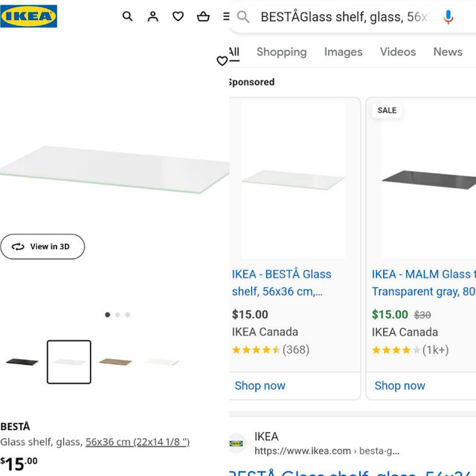The height and width of the screenshot is (476, 476).
Task: Tap the Google voice search microphone
Action: [448, 16]
